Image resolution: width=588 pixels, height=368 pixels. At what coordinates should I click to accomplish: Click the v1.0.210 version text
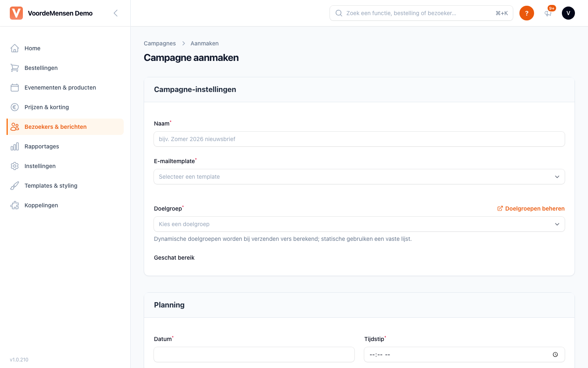[x=19, y=360]
